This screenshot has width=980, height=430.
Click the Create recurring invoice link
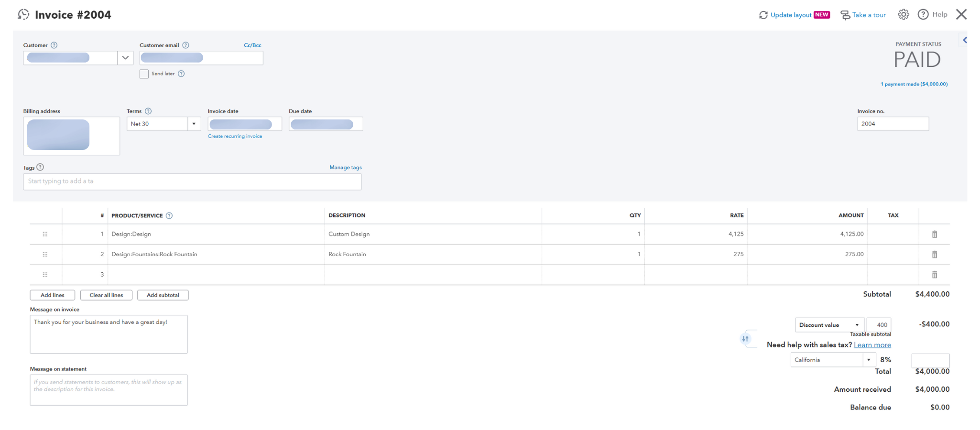pos(235,136)
